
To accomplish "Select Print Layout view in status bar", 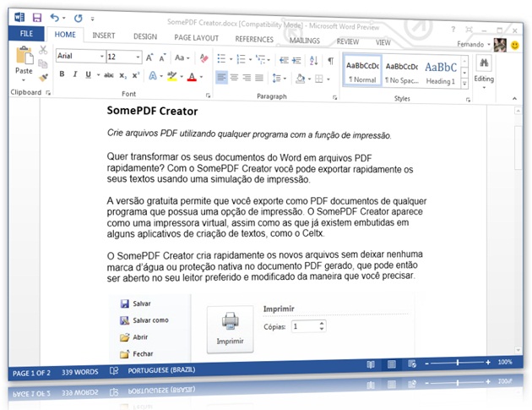I will pyautogui.click(x=392, y=364).
